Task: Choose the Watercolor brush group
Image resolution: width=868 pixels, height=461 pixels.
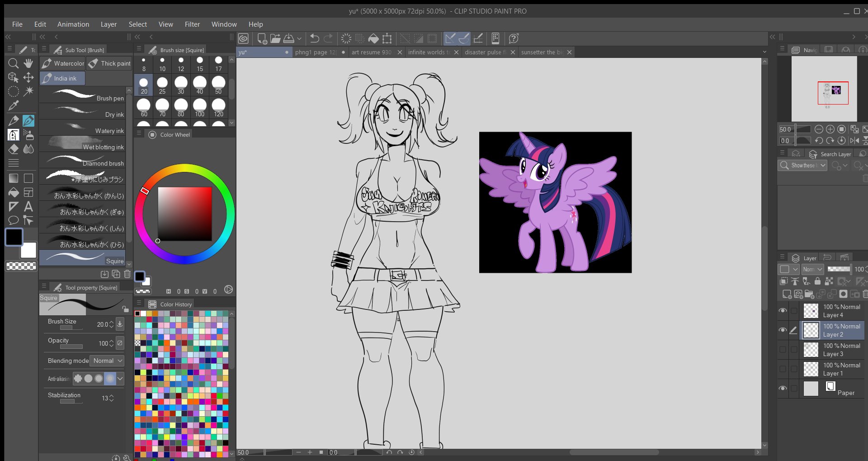Action: coord(63,63)
